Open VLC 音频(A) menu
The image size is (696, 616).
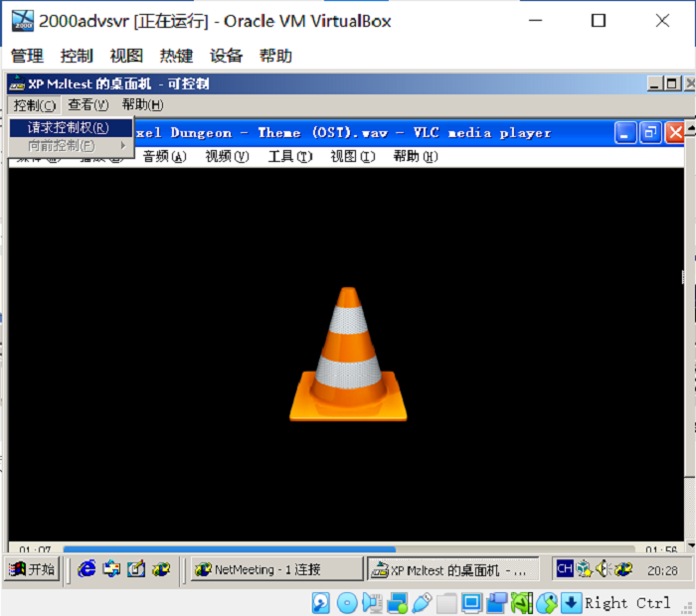coord(165,157)
